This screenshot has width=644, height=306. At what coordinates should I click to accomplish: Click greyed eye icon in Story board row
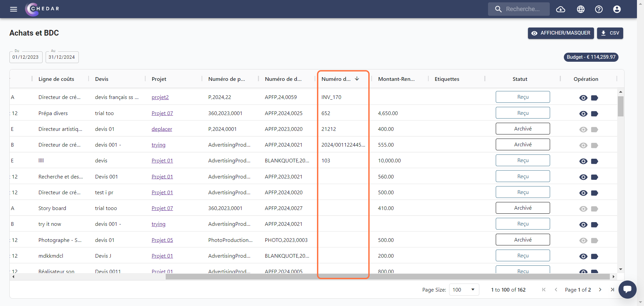(x=583, y=209)
